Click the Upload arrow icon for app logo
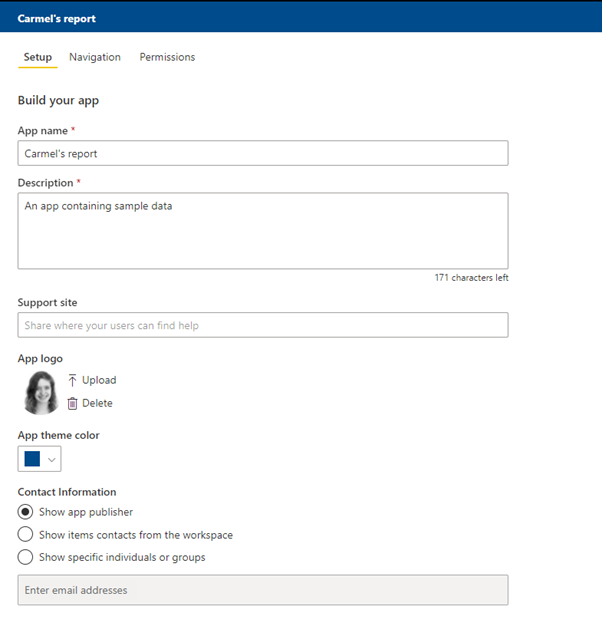The image size is (602, 636). pos(72,380)
